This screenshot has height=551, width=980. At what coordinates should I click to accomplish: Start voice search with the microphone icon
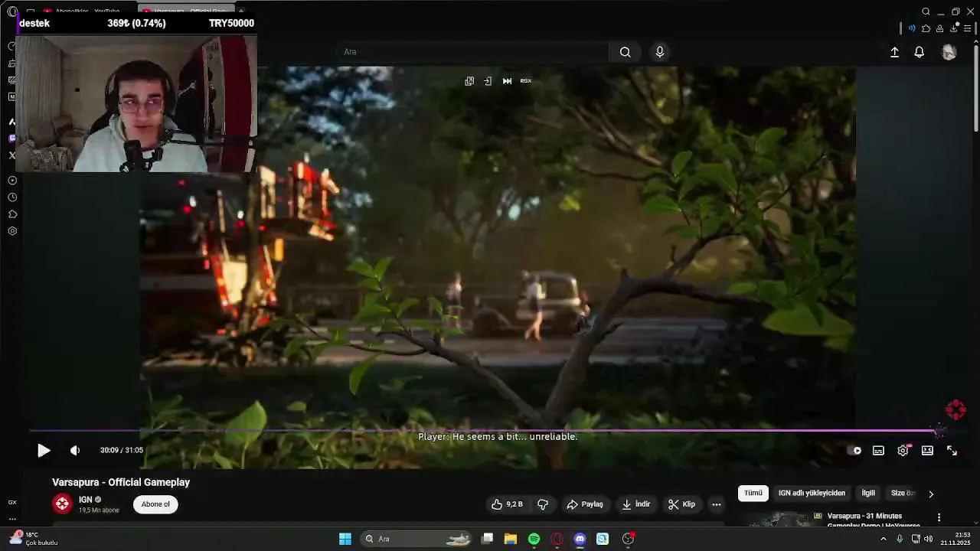point(660,52)
